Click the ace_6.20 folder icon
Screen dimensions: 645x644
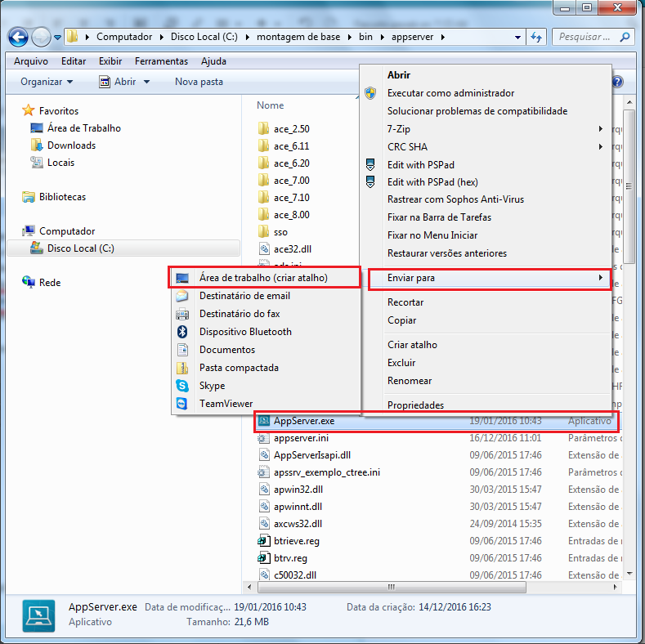click(264, 163)
